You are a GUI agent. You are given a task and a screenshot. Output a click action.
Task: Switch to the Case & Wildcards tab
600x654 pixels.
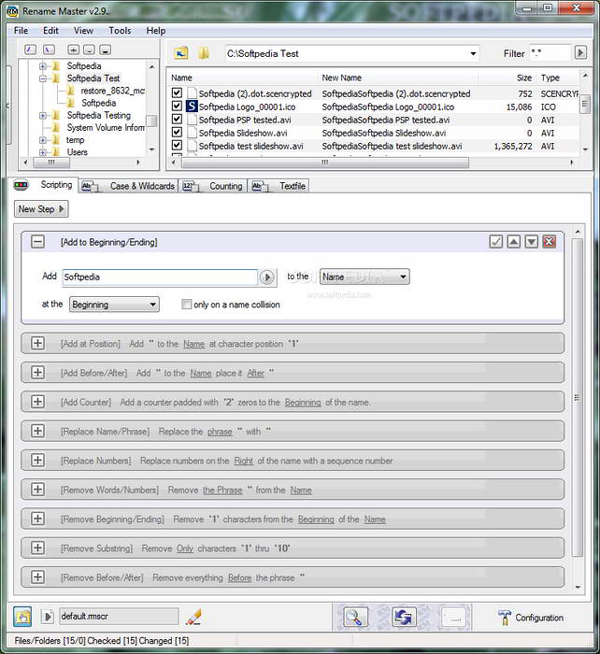(x=128, y=186)
